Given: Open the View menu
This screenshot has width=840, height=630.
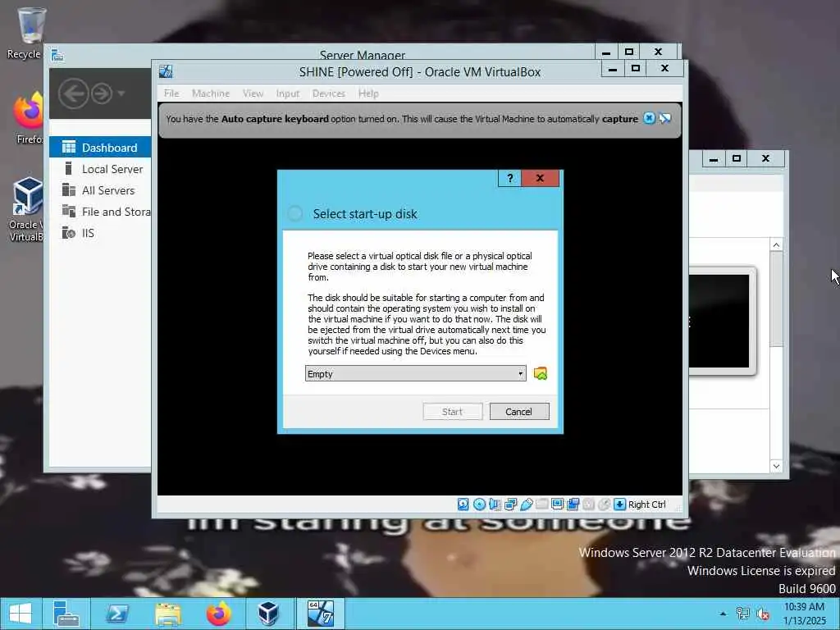Looking at the screenshot, I should click(253, 94).
